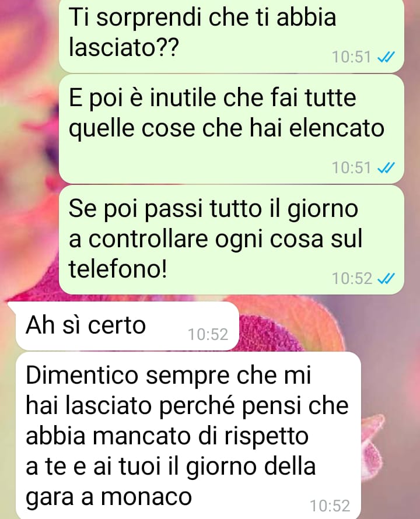
Task: Click the bubble tail of 'Ah sì certo'
Action: point(12,307)
